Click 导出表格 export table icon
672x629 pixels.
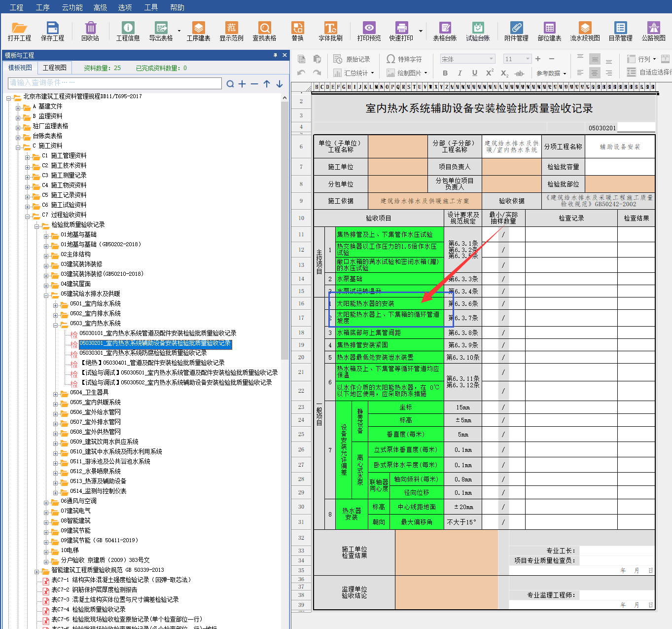(x=161, y=31)
